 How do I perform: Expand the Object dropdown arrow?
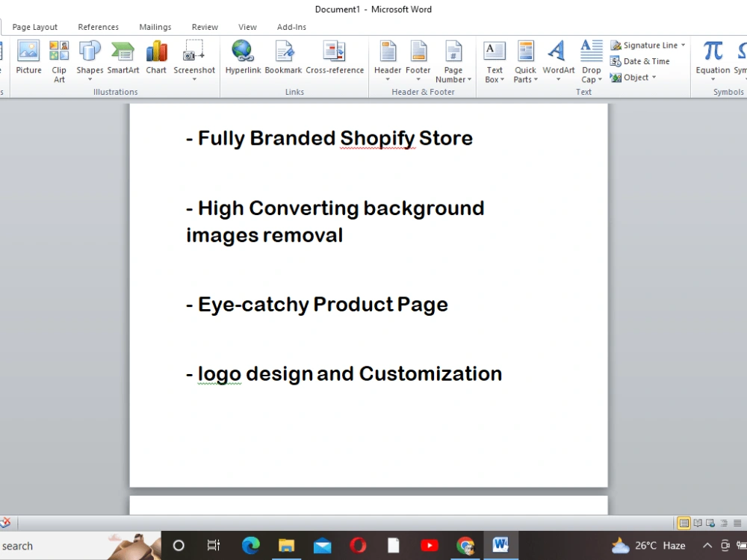(654, 77)
